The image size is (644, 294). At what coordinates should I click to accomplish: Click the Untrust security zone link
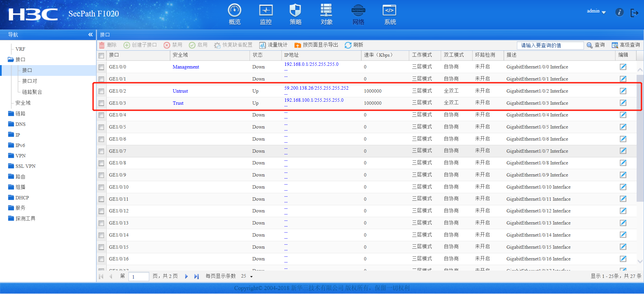(x=180, y=91)
